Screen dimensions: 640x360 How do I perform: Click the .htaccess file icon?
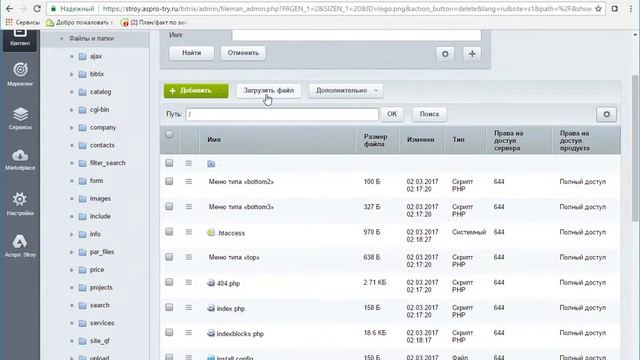pyautogui.click(x=211, y=233)
